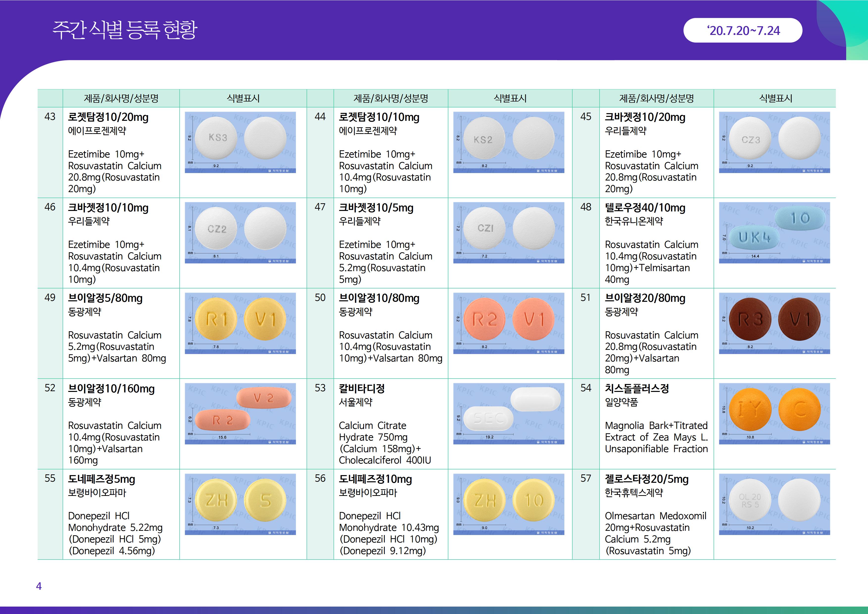Click product name 칼비타디정

pos(362,388)
